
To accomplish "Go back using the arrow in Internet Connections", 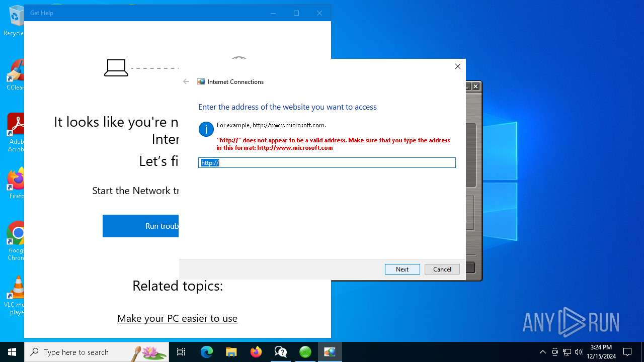I will click(186, 81).
